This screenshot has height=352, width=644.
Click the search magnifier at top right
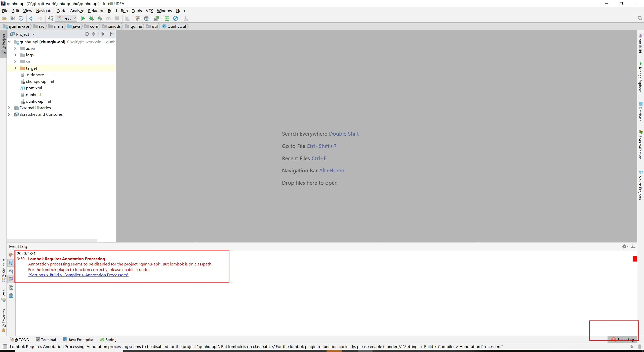[x=640, y=18]
